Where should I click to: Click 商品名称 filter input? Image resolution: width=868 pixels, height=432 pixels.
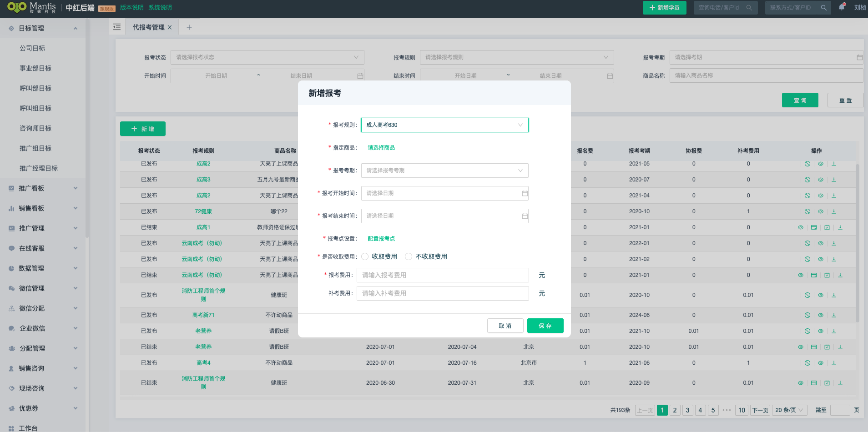[x=766, y=75]
